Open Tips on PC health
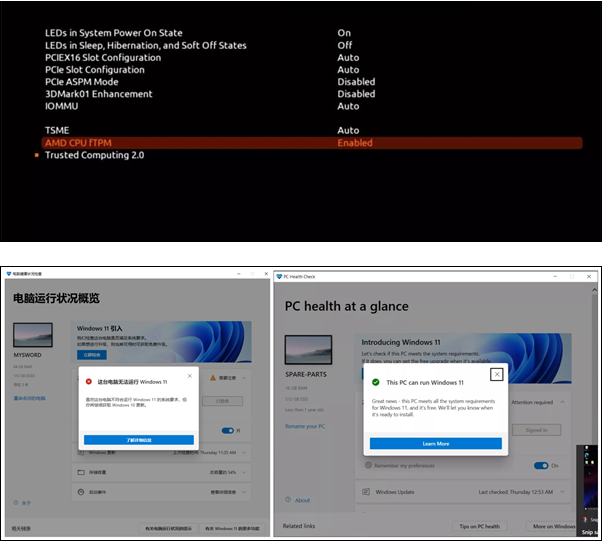 480,526
